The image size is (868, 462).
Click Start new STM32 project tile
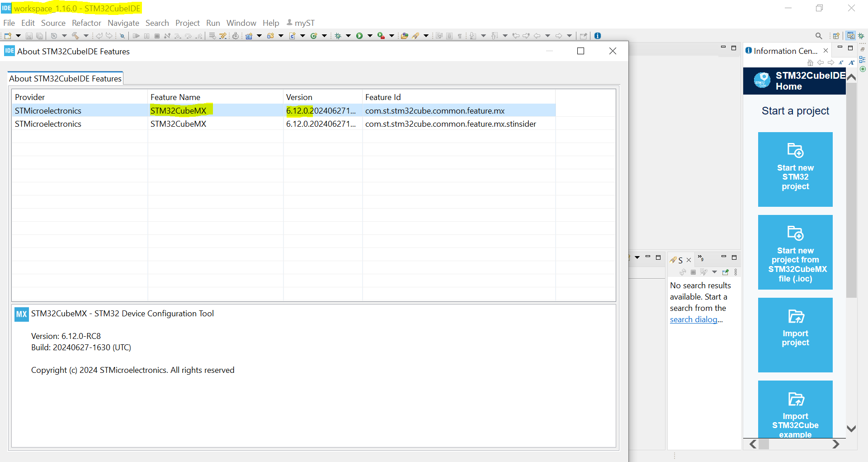coord(795,169)
